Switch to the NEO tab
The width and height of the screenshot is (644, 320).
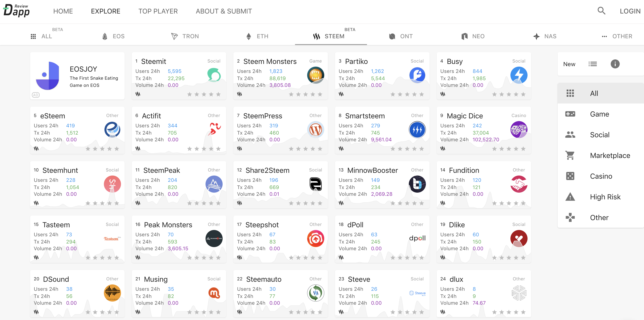tap(473, 36)
